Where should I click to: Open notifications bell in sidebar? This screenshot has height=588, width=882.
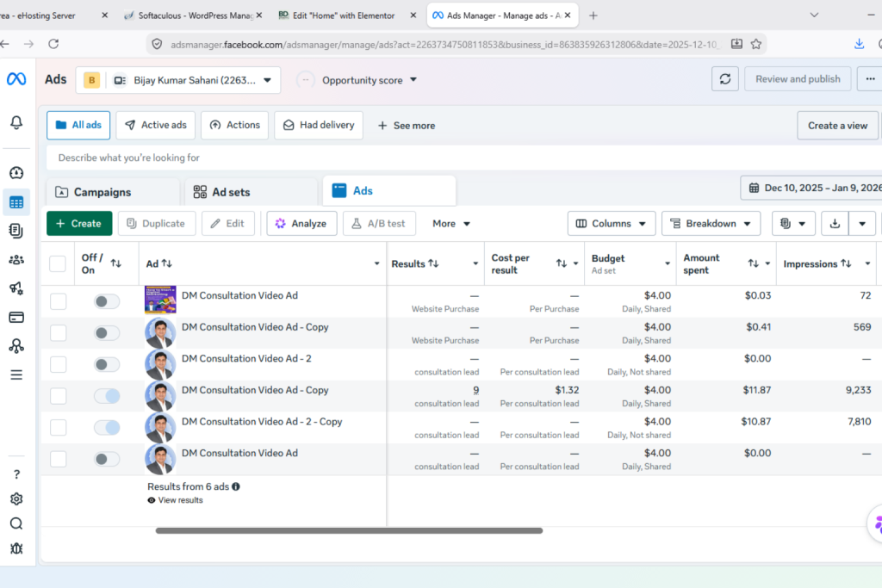point(16,122)
